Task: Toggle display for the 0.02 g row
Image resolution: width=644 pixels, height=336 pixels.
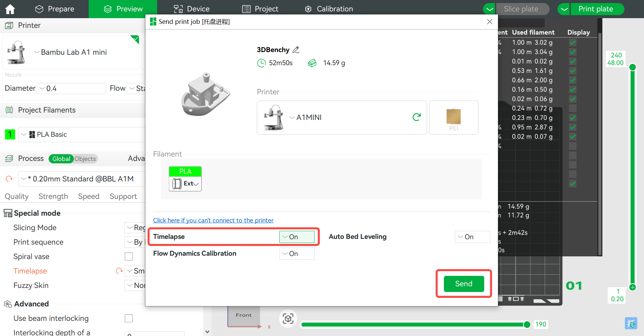Action: click(x=573, y=61)
